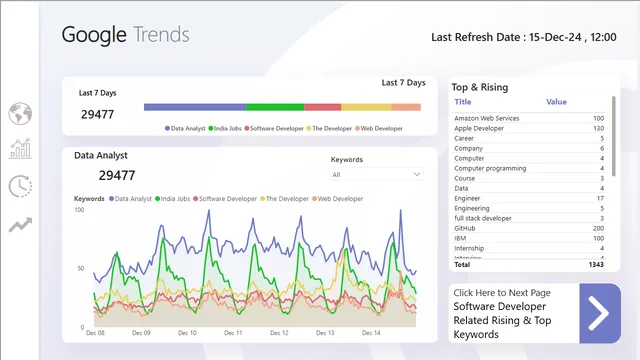The width and height of the screenshot is (640, 360).
Task: Select the Course row
Action: coord(529,178)
